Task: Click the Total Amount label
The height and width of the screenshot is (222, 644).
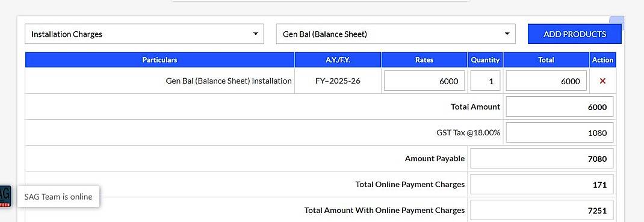Action: tap(475, 106)
